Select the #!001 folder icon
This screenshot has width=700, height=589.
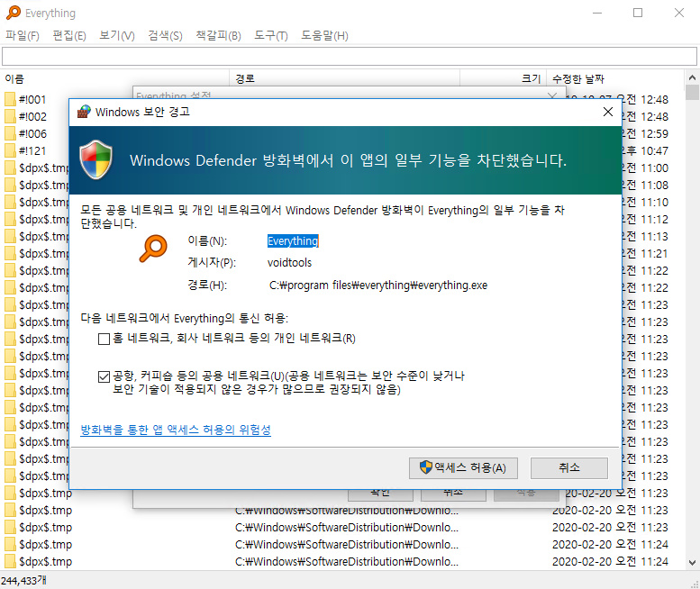[10, 99]
